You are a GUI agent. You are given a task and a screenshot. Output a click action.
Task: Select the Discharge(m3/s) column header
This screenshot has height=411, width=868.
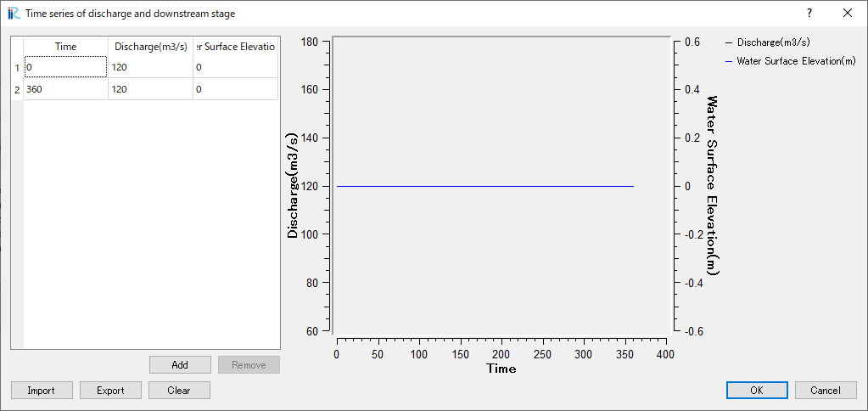[x=150, y=47]
